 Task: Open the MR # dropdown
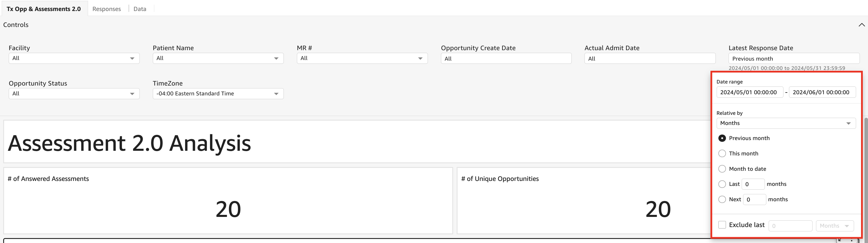(362, 58)
